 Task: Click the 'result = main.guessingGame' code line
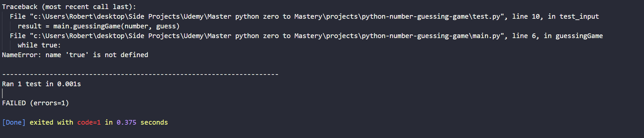[99, 26]
